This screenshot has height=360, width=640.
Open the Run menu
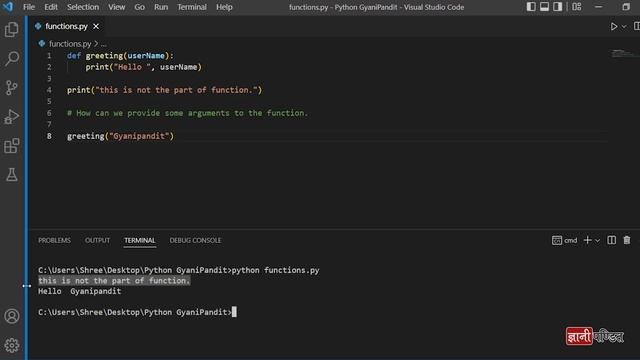161,7
